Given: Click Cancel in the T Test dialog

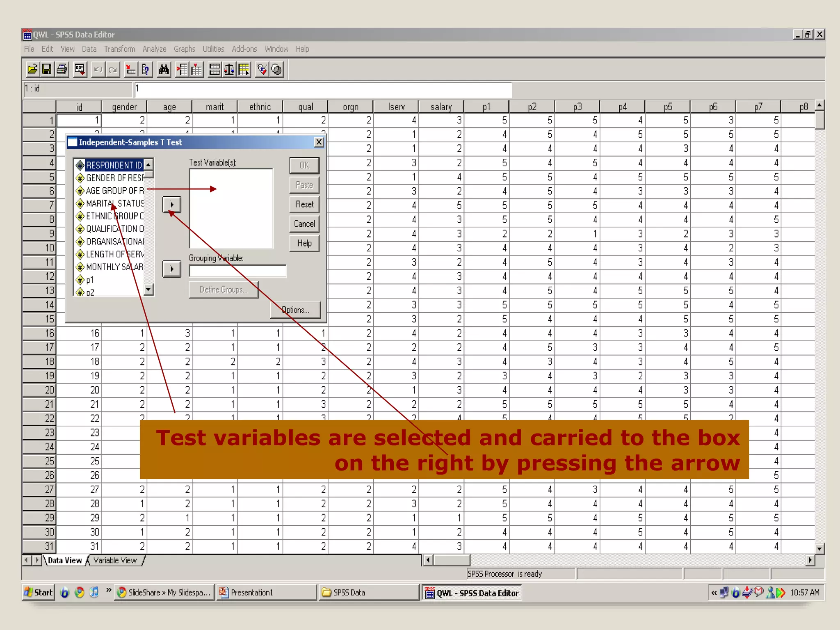Looking at the screenshot, I should (304, 224).
